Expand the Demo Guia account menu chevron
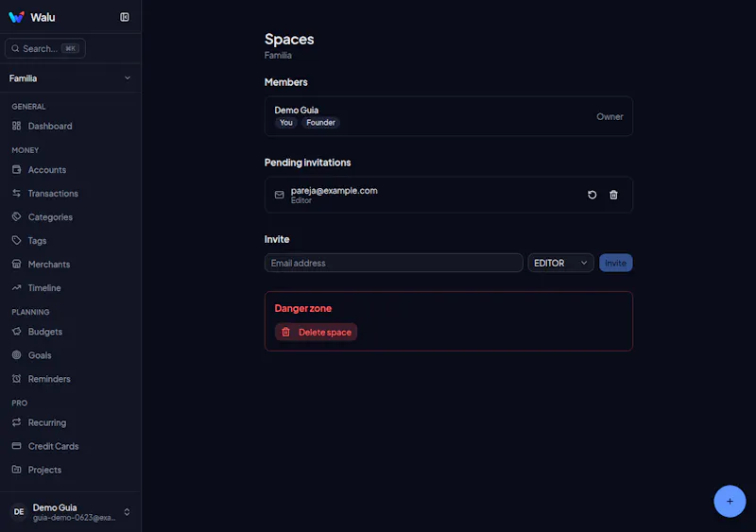756x532 pixels. click(127, 512)
